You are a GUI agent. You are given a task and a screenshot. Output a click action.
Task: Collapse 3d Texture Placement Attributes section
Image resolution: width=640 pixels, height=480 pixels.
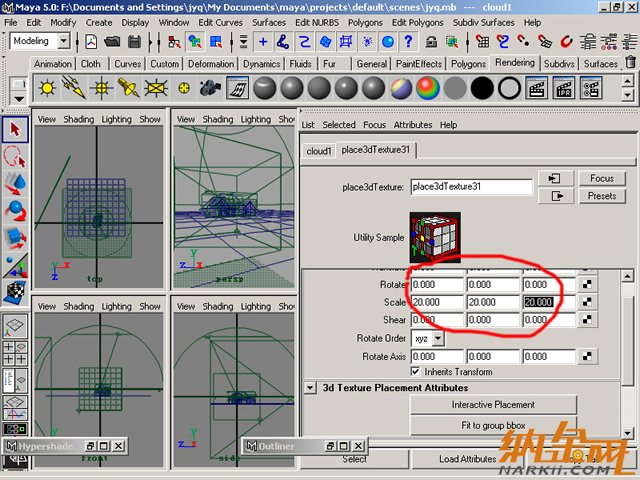click(x=310, y=387)
